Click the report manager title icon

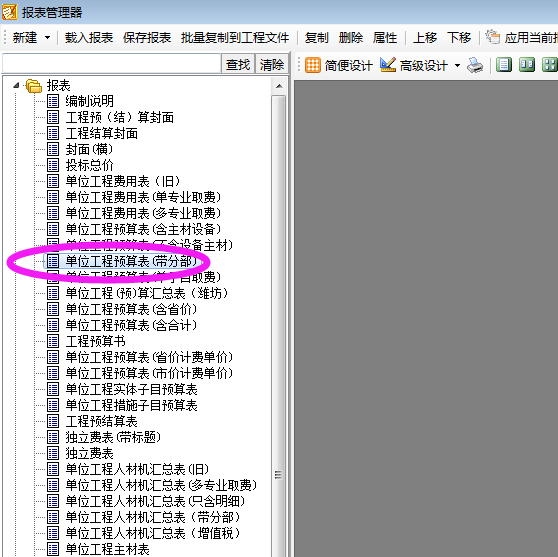pyautogui.click(x=9, y=12)
